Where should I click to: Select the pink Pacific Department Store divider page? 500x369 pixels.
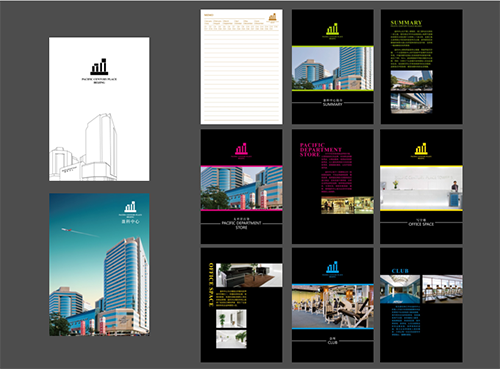[241, 187]
